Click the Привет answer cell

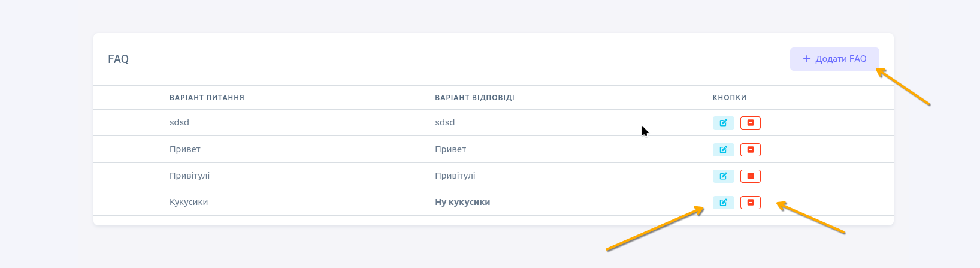(x=450, y=149)
